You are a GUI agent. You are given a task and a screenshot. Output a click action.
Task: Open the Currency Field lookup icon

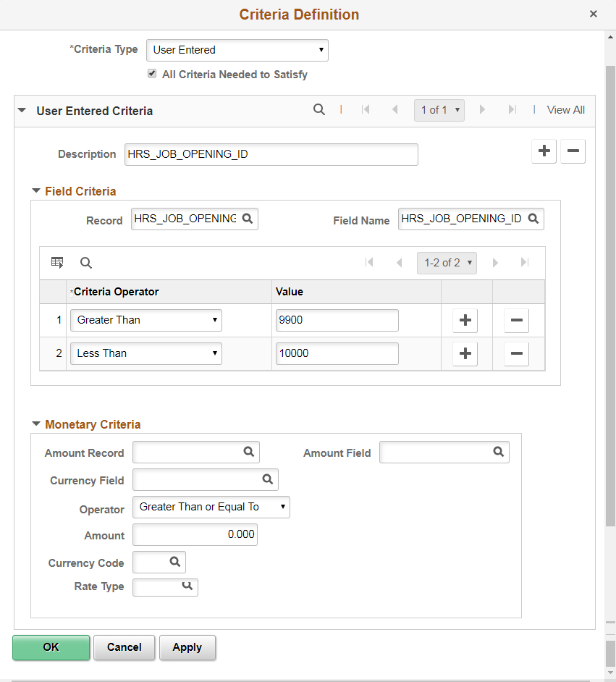pyautogui.click(x=268, y=479)
